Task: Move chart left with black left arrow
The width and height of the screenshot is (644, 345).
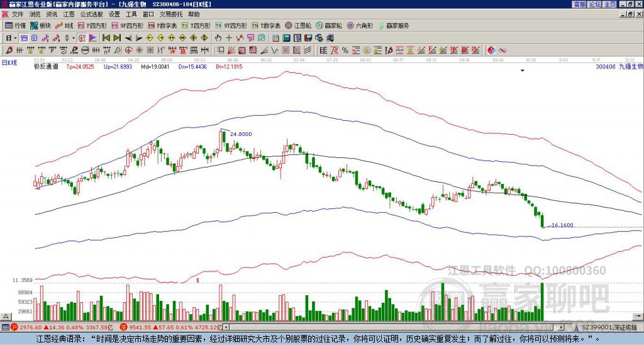Action: [x=128, y=38]
